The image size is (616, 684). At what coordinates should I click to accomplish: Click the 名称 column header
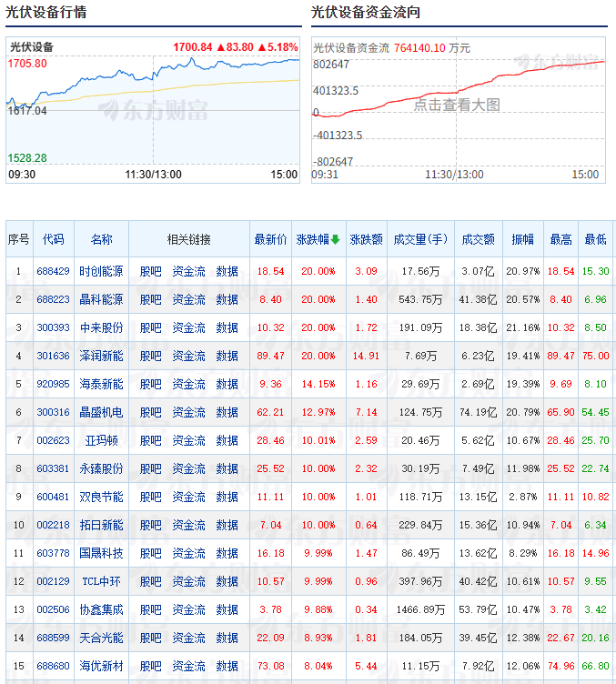[101, 239]
